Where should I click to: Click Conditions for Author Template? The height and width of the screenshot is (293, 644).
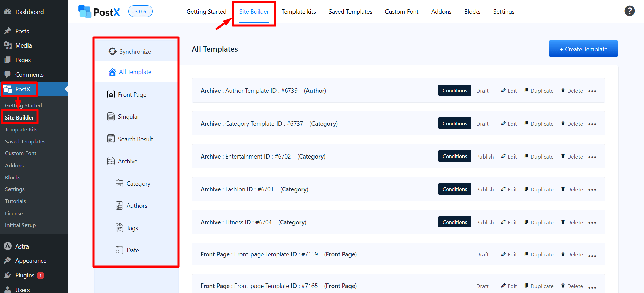point(455,90)
